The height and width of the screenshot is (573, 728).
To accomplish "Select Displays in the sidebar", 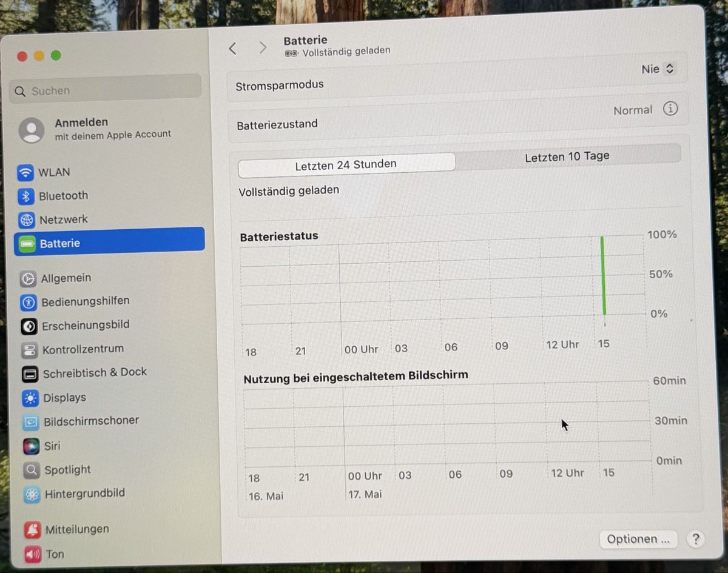I will coord(65,398).
